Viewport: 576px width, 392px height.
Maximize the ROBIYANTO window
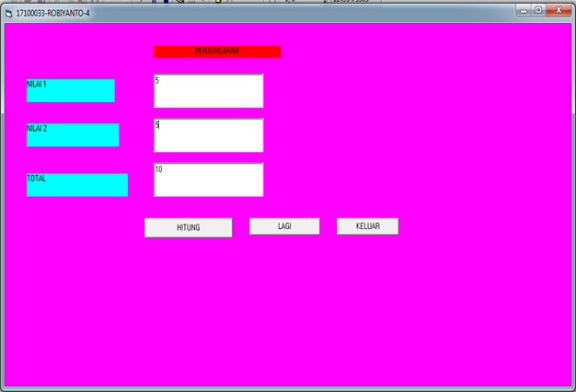click(538, 10)
